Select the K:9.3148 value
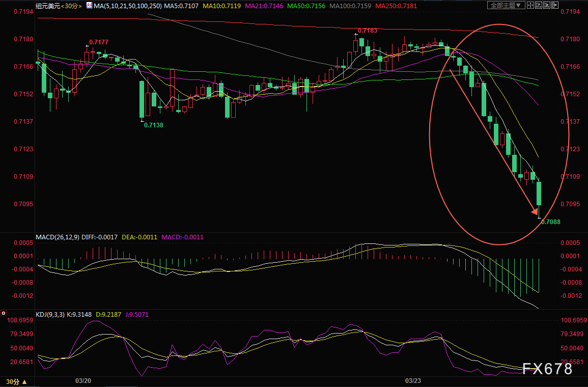The height and width of the screenshot is (387, 588). pos(79,314)
